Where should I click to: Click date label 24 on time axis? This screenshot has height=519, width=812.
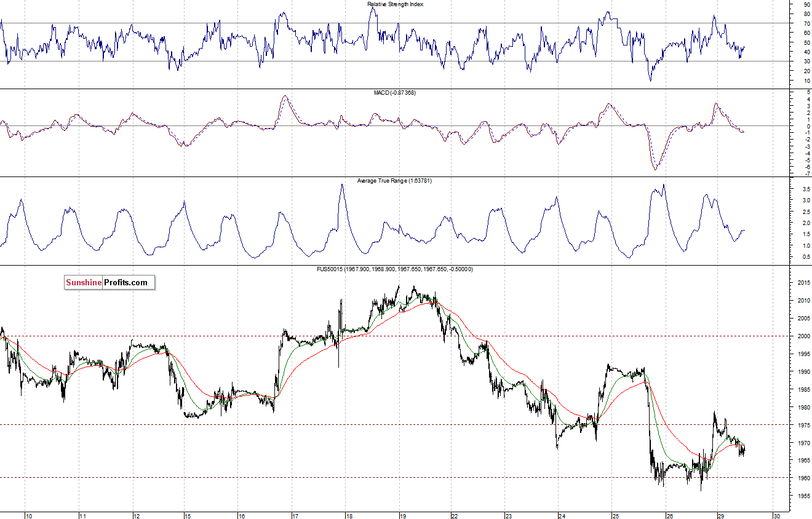562,516
